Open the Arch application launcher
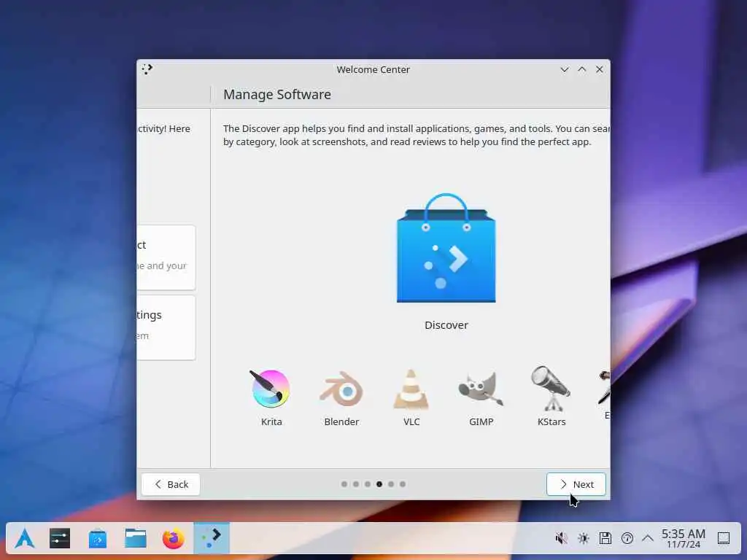 [24, 539]
